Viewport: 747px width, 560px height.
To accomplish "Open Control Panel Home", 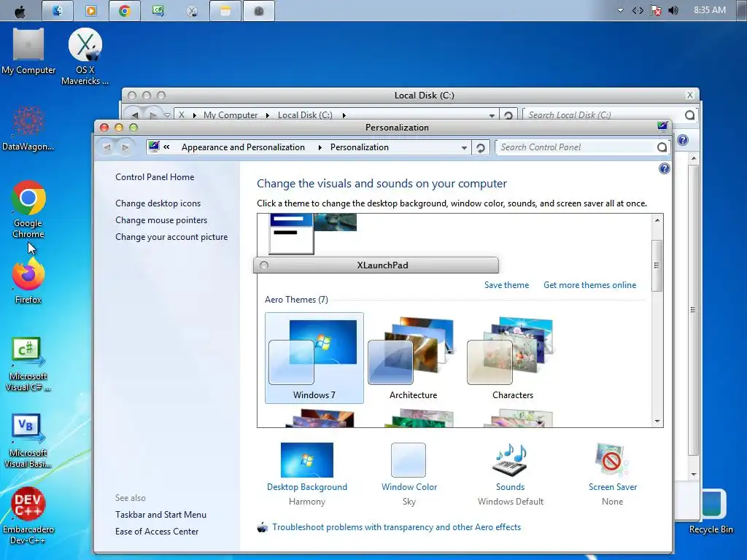I will [x=155, y=177].
